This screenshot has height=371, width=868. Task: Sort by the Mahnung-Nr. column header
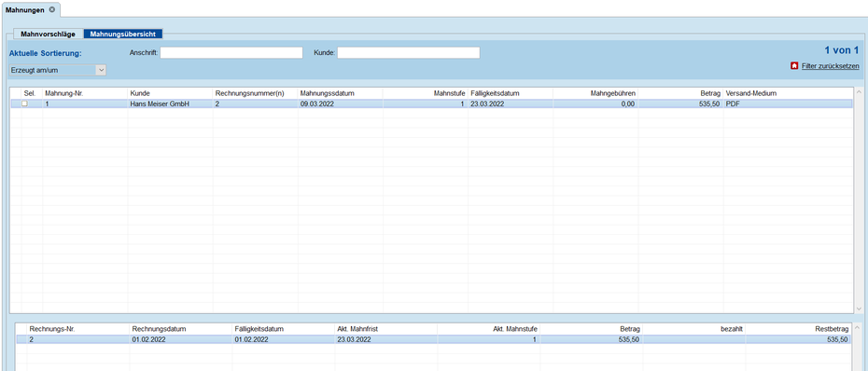click(85, 93)
